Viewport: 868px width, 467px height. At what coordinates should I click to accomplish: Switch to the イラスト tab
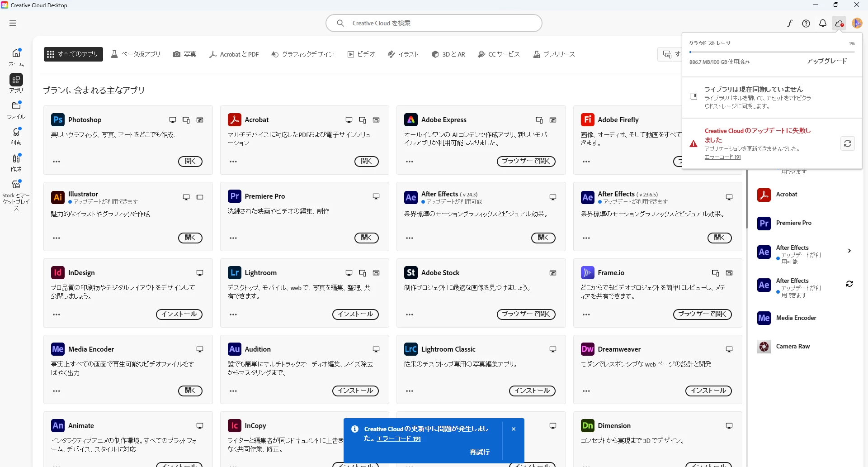pyautogui.click(x=403, y=54)
